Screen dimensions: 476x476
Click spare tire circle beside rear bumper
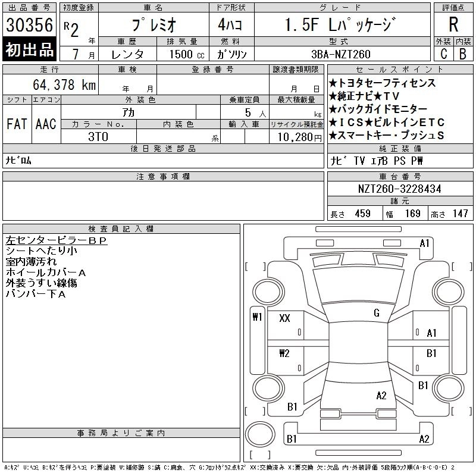(x=260, y=434)
